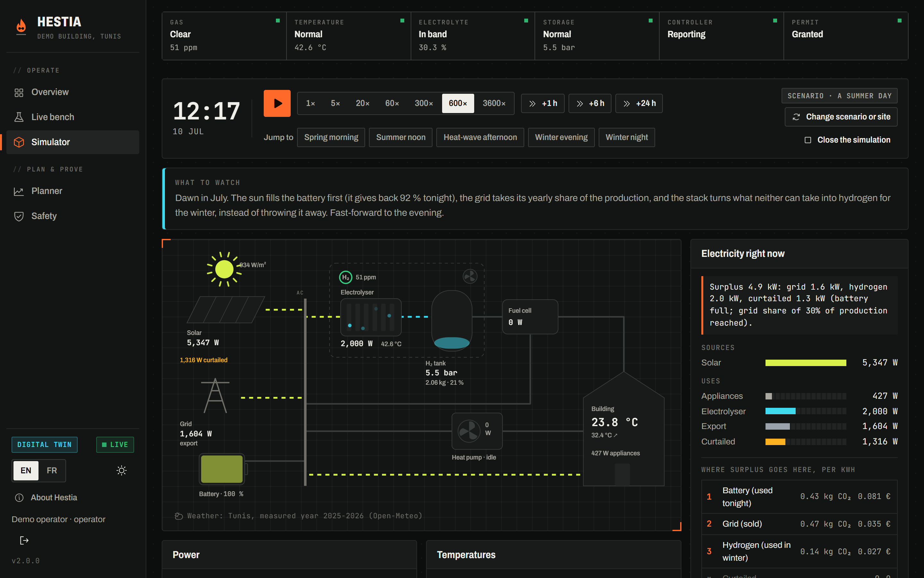Select the Simulator nav item
This screenshot has height=578, width=924.
[x=73, y=142]
